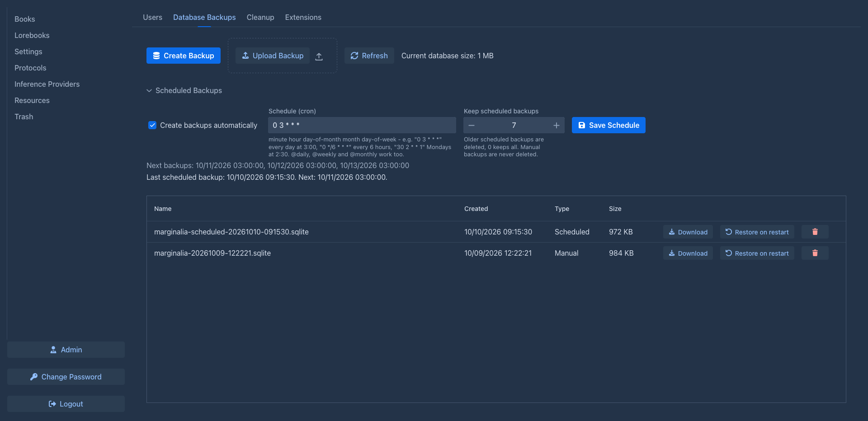The width and height of the screenshot is (868, 421).
Task: Increase the Keep scheduled backups count
Action: [x=557, y=125]
